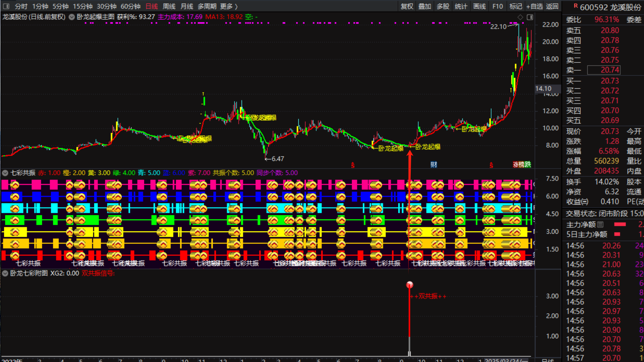644x362 pixels.
Task: Open the 更多 periods expander
Action: pos(229,6)
